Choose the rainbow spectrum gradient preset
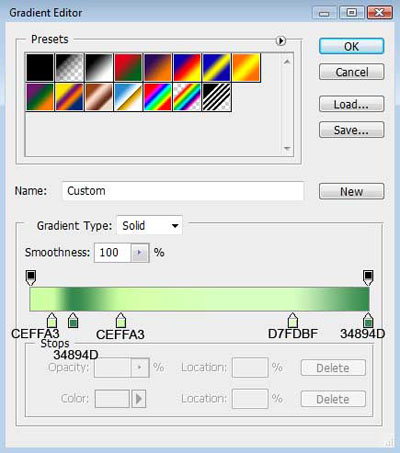 [157, 97]
